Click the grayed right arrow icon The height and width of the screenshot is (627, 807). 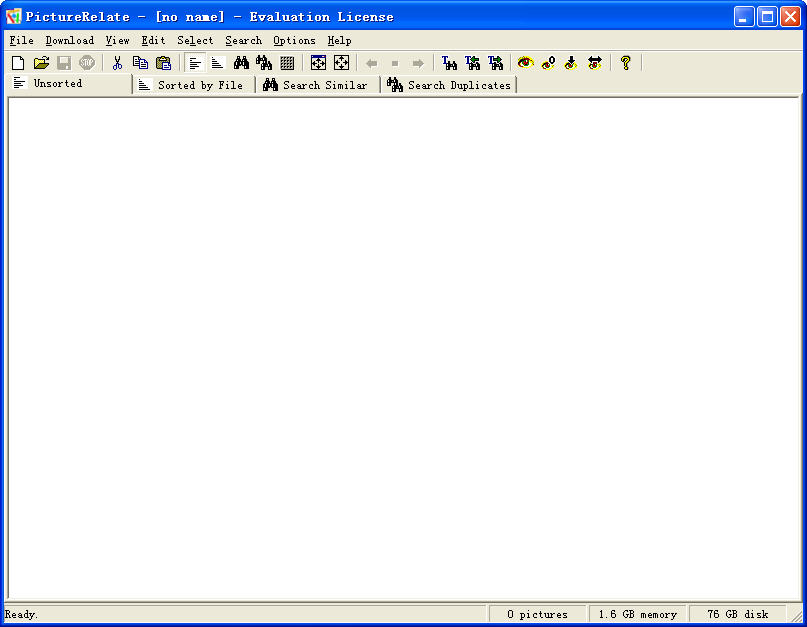click(x=418, y=63)
